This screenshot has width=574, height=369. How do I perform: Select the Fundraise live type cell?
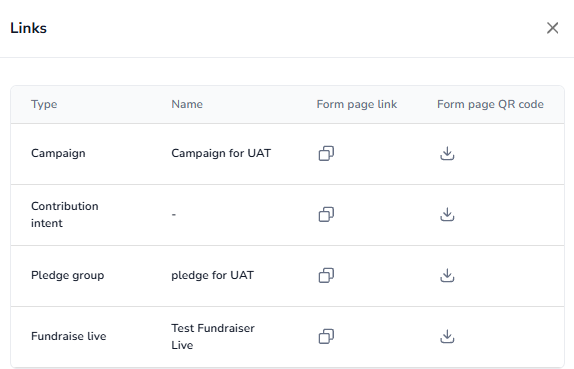click(x=69, y=336)
